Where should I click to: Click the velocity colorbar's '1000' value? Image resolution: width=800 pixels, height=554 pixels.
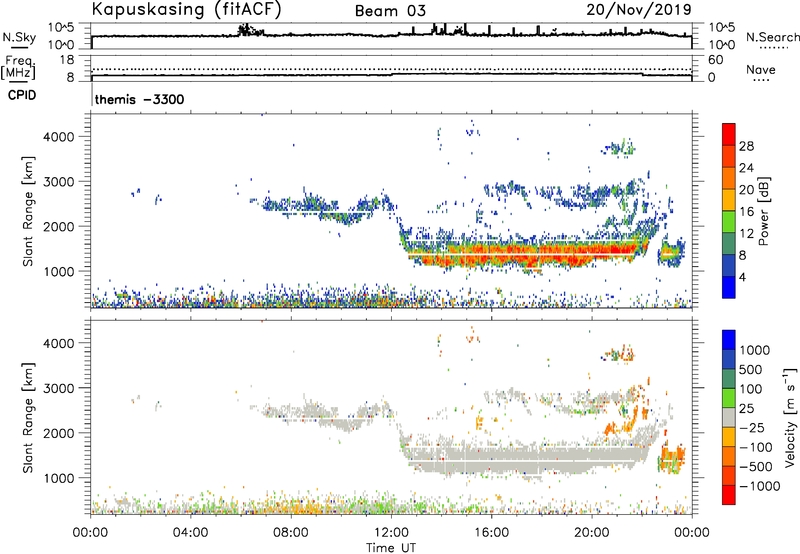tap(755, 350)
